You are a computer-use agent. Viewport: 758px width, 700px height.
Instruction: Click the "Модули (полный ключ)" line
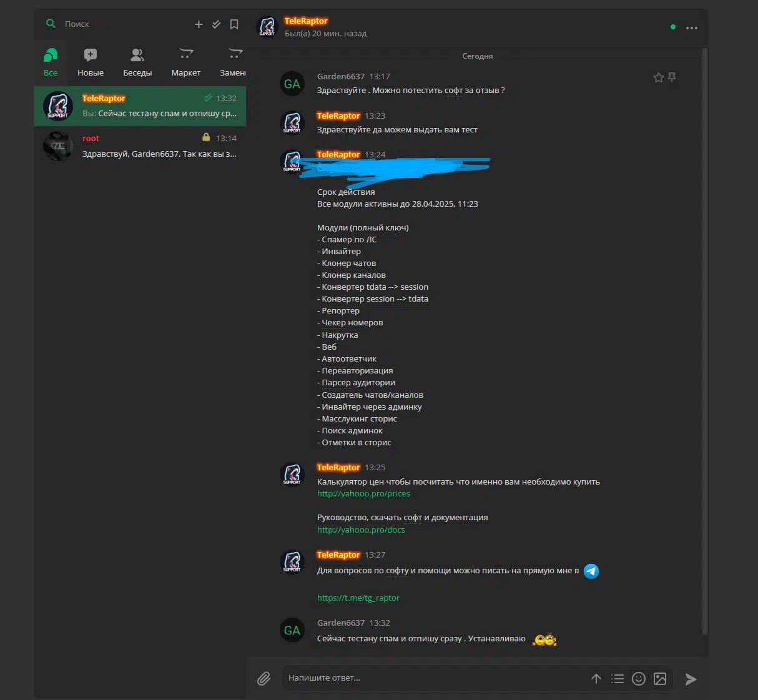(x=363, y=227)
